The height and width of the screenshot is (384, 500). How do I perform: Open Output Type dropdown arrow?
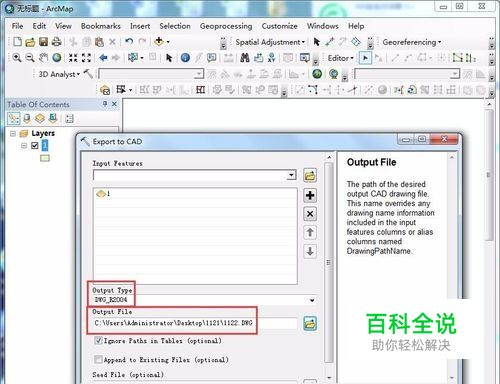click(x=312, y=300)
